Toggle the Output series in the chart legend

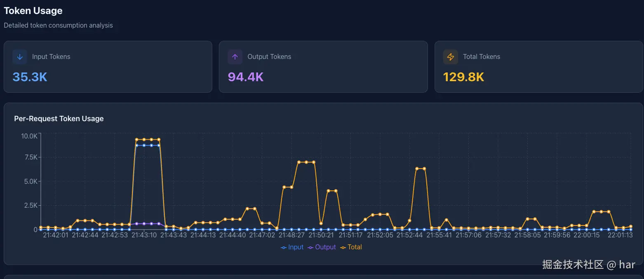[324, 247]
